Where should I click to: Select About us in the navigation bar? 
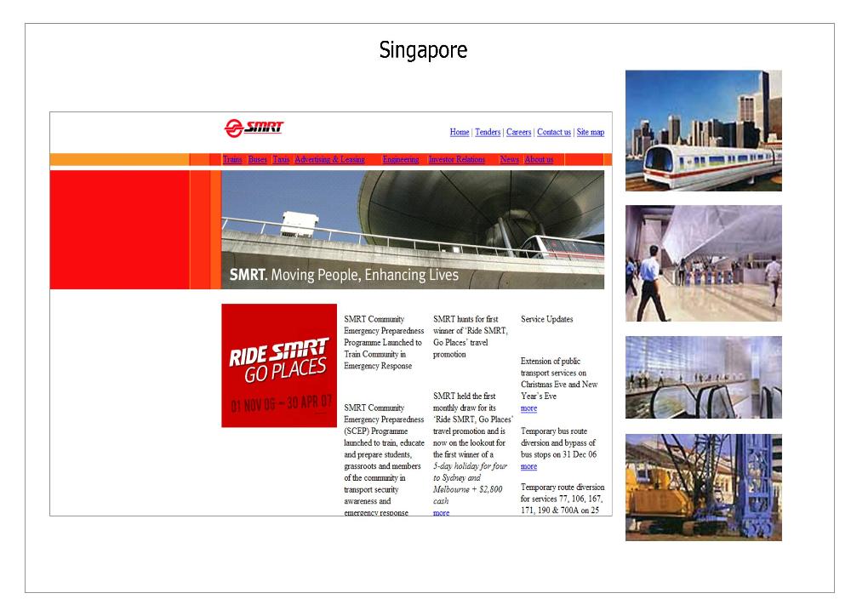539,160
